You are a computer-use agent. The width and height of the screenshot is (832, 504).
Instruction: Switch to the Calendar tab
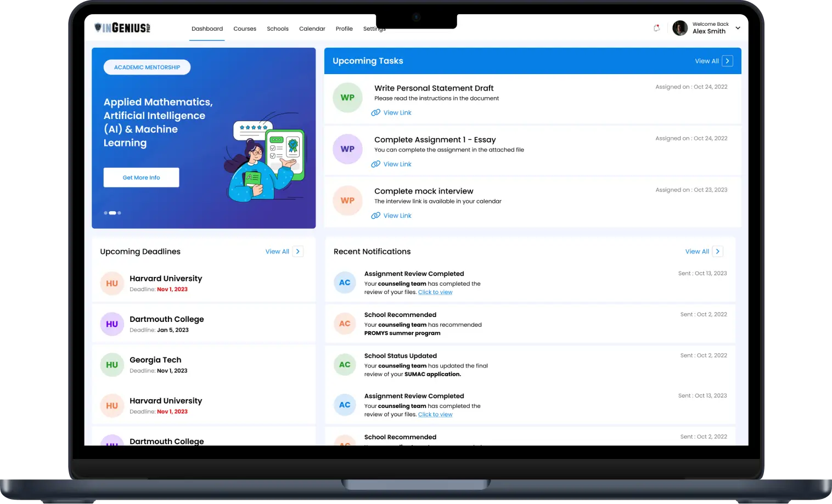pyautogui.click(x=312, y=29)
